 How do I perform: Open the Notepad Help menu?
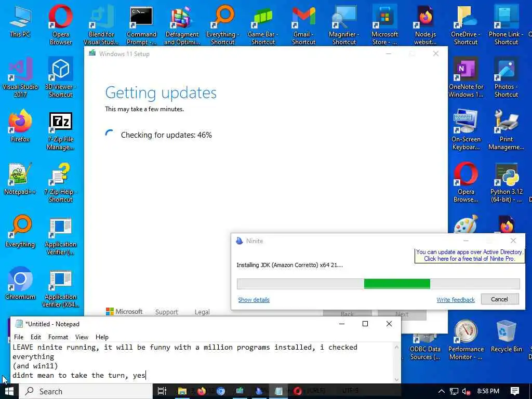pos(102,337)
